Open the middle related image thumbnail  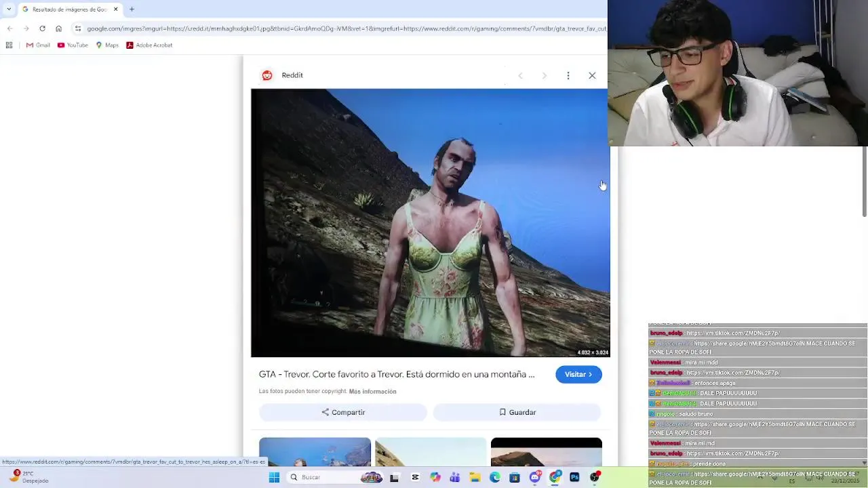pos(431,452)
